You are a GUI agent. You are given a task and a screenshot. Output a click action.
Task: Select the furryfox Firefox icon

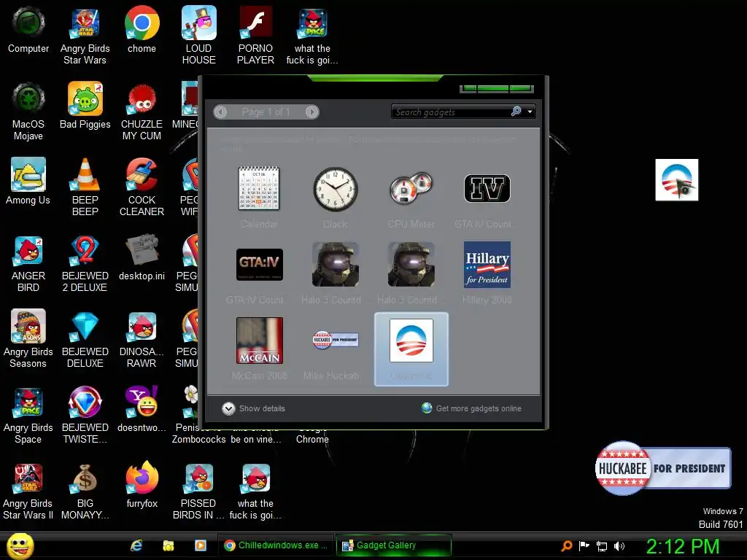[142, 485]
